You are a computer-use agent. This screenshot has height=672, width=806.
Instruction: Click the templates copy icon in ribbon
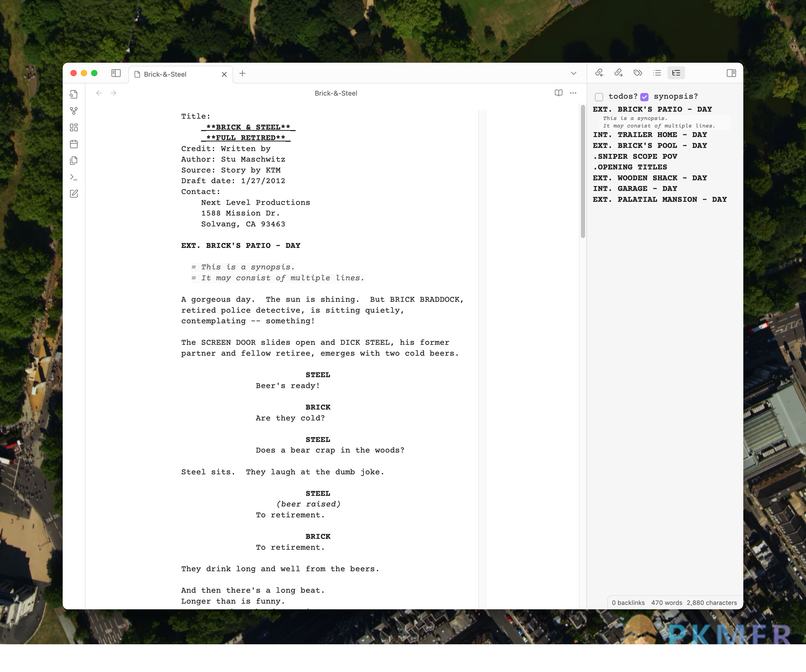(x=74, y=161)
